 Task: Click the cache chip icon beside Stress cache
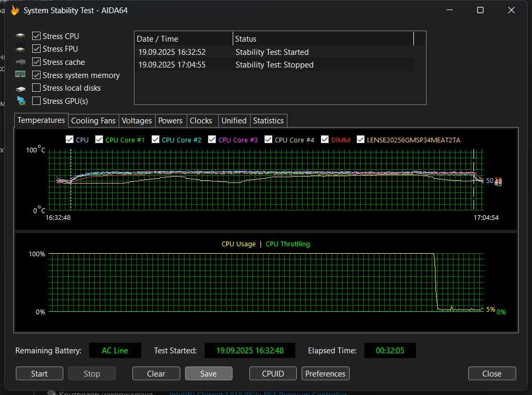pos(21,62)
